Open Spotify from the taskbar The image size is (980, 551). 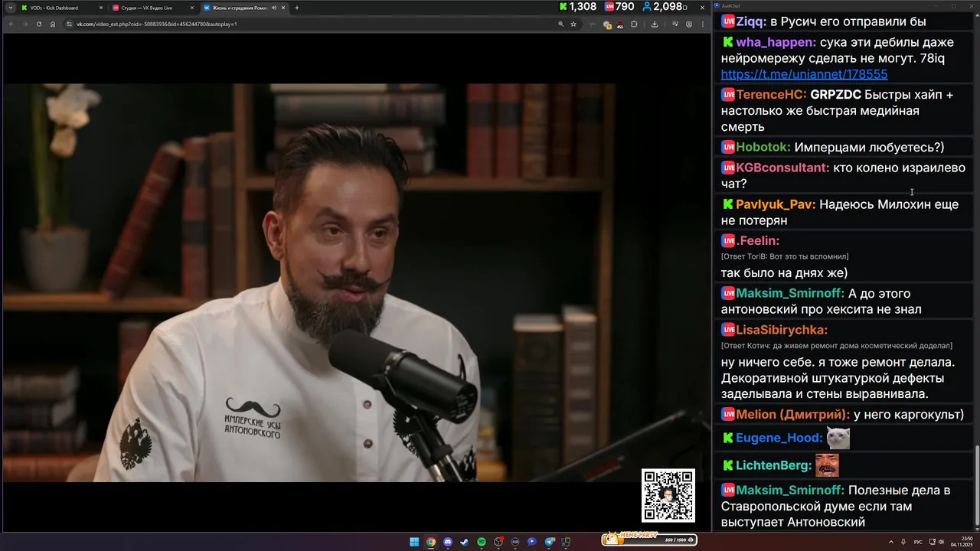(482, 542)
